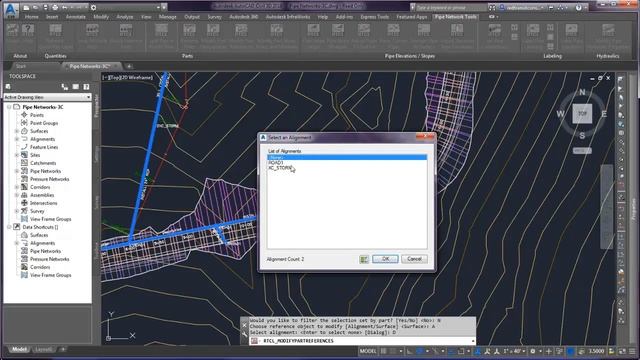Click the customization menu icon in status bar
This screenshot has height=360, width=640.
point(631,351)
